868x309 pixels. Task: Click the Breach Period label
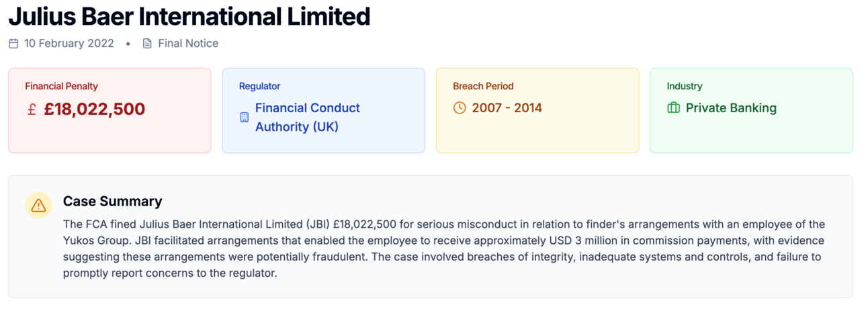pos(483,86)
